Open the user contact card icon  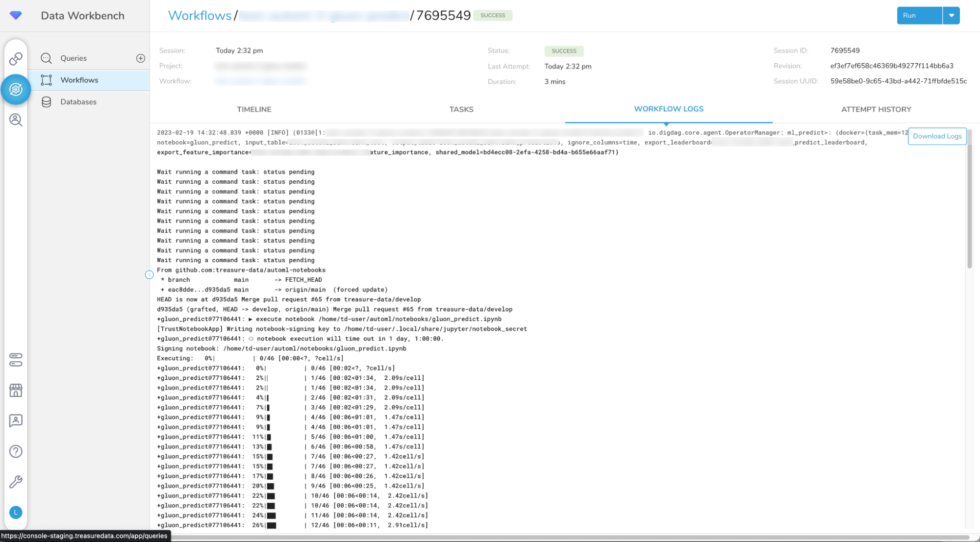tap(16, 420)
